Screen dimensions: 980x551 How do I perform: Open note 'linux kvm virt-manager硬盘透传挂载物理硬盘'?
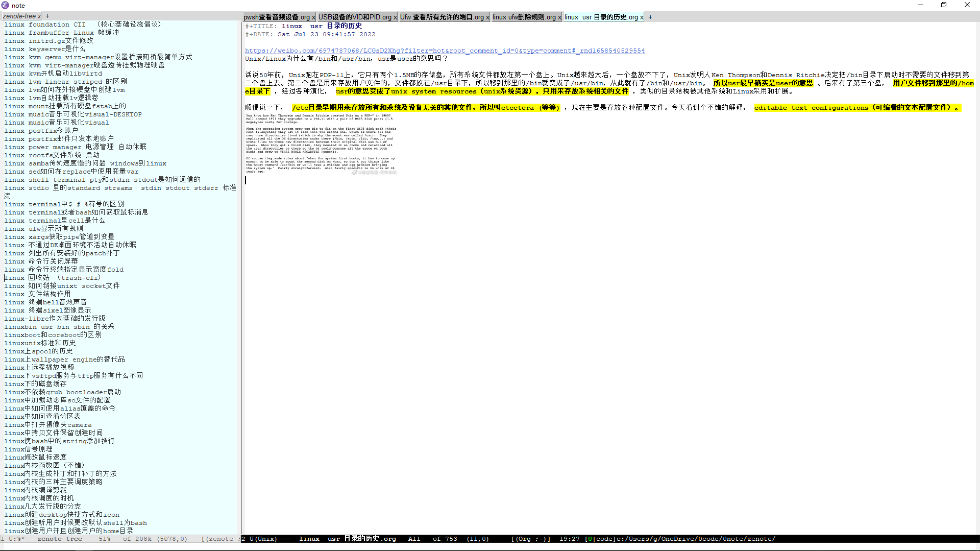coord(84,65)
